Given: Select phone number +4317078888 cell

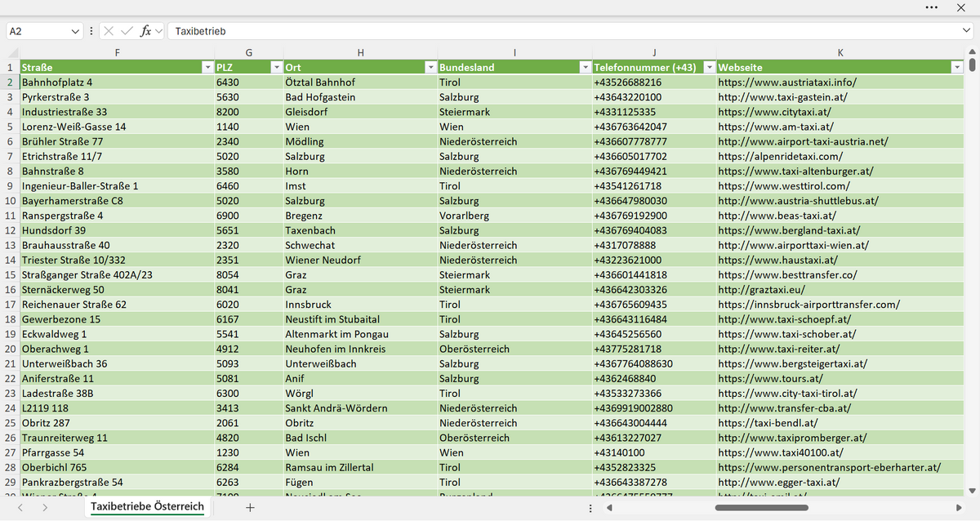Looking at the screenshot, I should tap(654, 245).
